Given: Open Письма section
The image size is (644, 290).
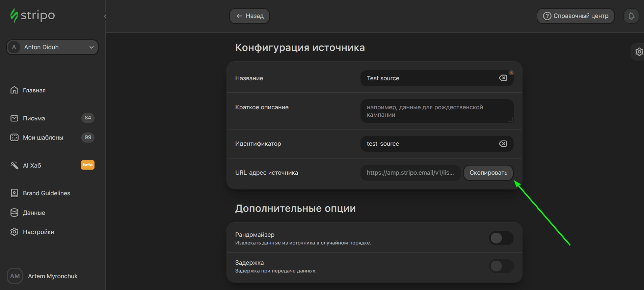Looking at the screenshot, I should tap(34, 118).
